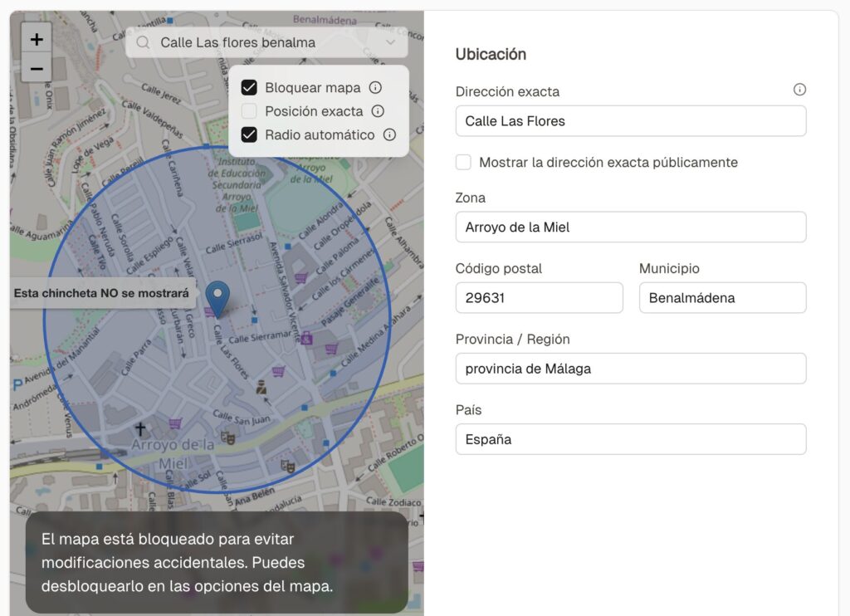Focus the Provincia / Región input field

tap(631, 369)
